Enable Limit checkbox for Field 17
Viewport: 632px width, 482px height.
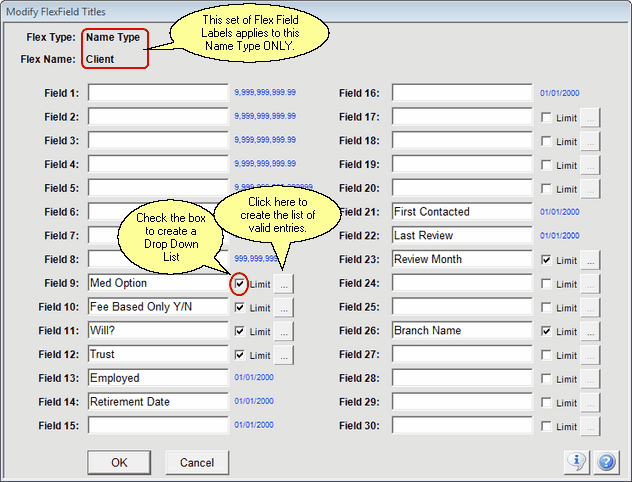pos(546,117)
